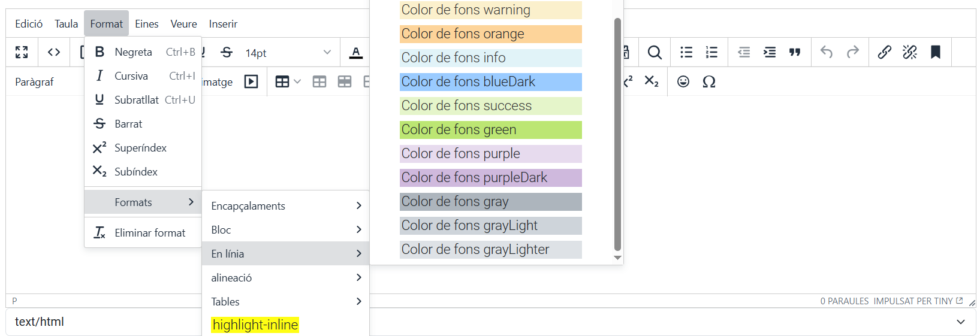Click the insert link icon

click(884, 53)
